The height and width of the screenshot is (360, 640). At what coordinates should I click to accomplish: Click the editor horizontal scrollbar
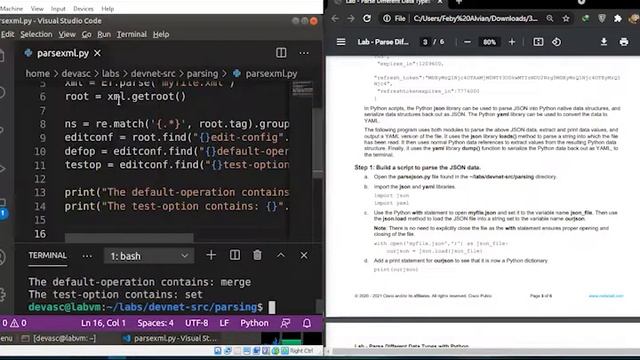click(129, 237)
